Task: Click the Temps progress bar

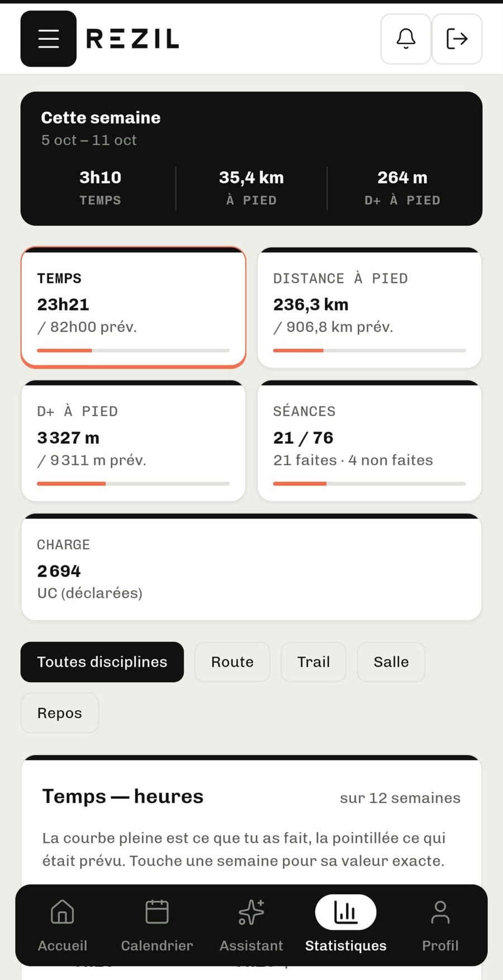Action: (134, 351)
